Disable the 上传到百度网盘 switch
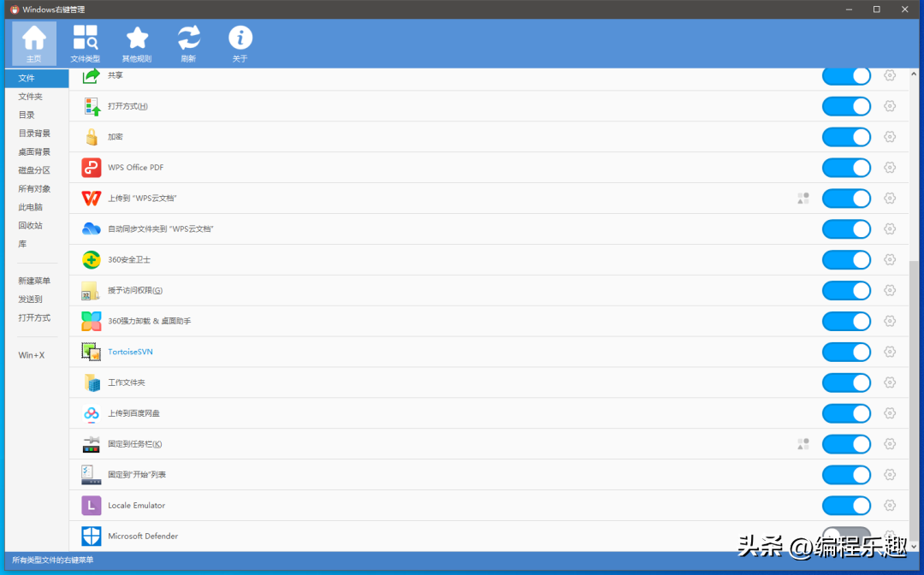Screen dimensions: 924x575 click(846, 413)
